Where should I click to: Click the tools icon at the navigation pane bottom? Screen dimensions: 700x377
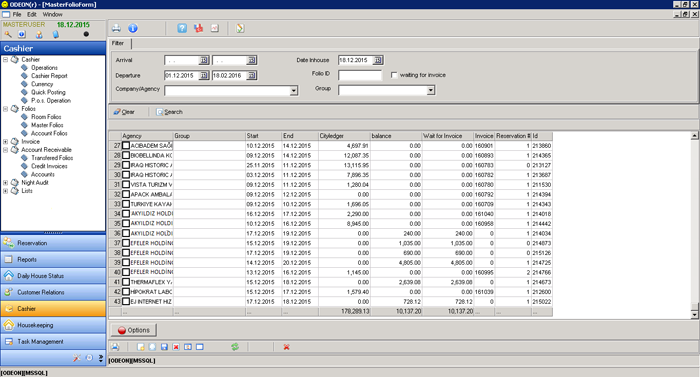(77, 358)
